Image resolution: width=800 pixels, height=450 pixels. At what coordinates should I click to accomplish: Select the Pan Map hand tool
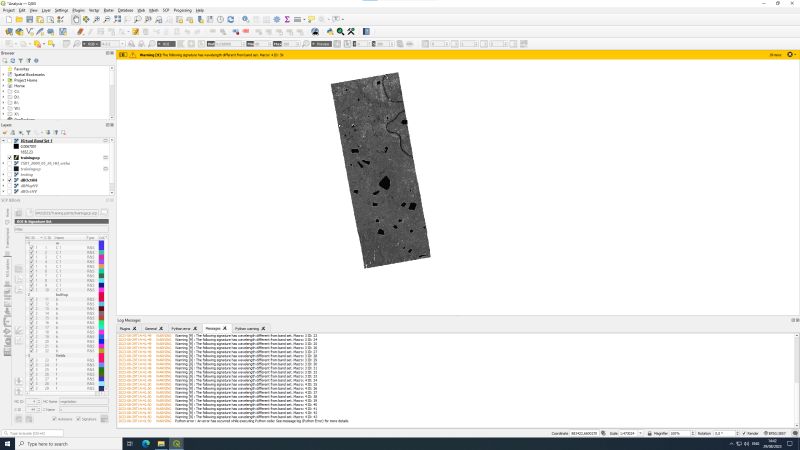76,19
